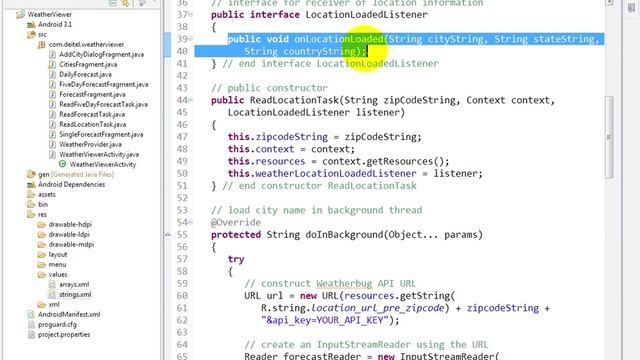Click 'countryString' on line 40
Screen dimensions: 640x360
coord(319,51)
